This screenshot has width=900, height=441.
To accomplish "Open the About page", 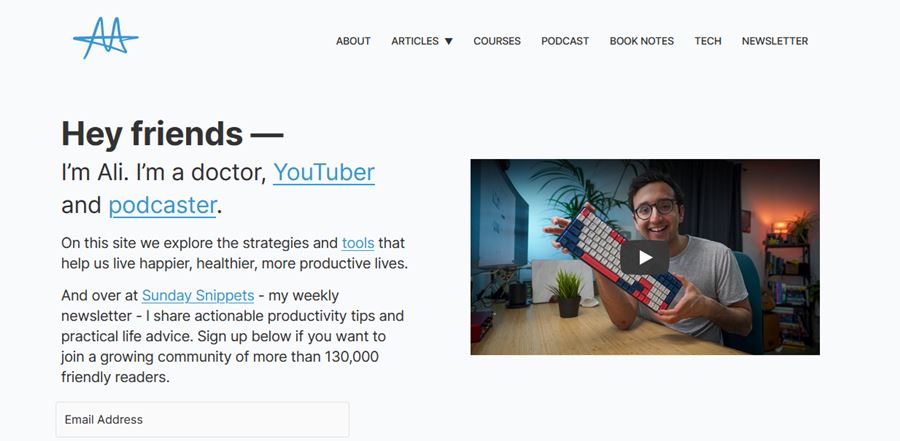I will 353,41.
